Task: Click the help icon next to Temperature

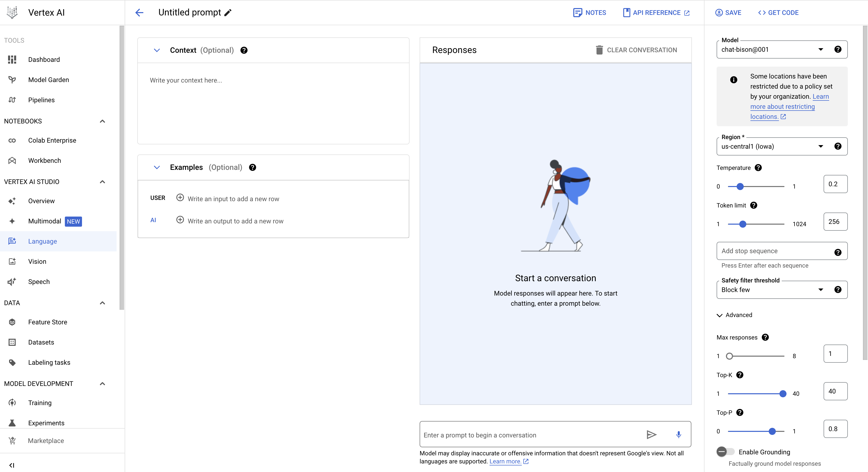Action: [758, 168]
